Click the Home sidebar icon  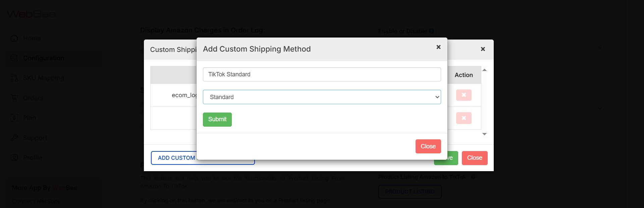14,38
